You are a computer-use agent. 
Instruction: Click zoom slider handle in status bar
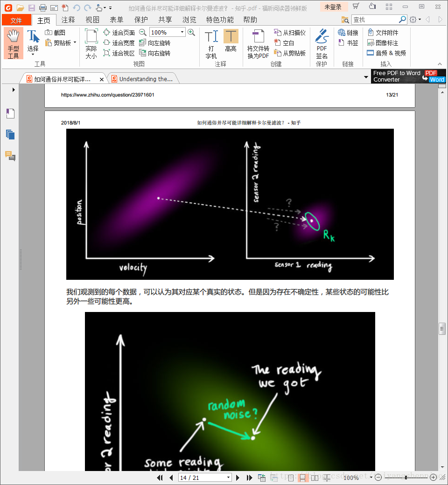pos(406,478)
